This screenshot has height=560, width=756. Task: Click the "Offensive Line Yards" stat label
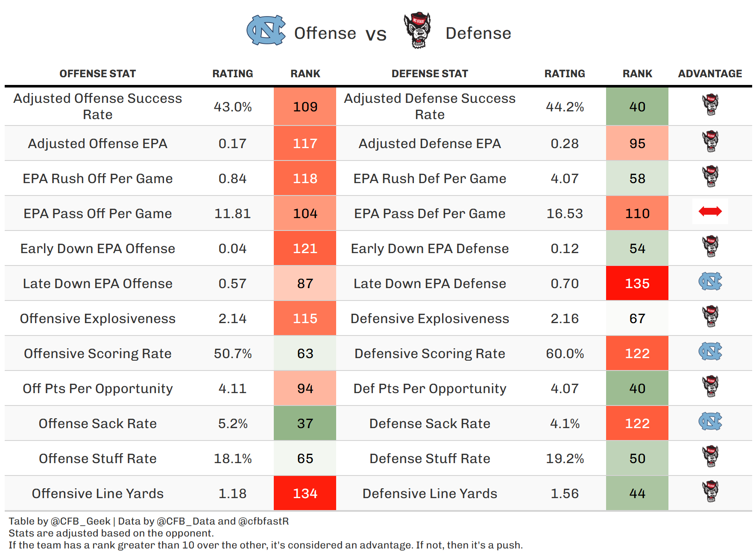97,493
